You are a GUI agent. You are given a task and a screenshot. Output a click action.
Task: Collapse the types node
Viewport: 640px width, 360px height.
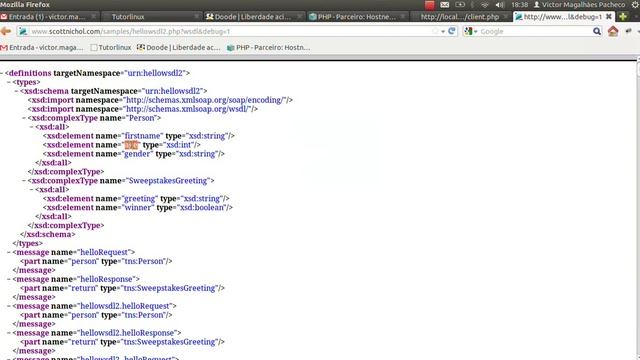click(9, 82)
